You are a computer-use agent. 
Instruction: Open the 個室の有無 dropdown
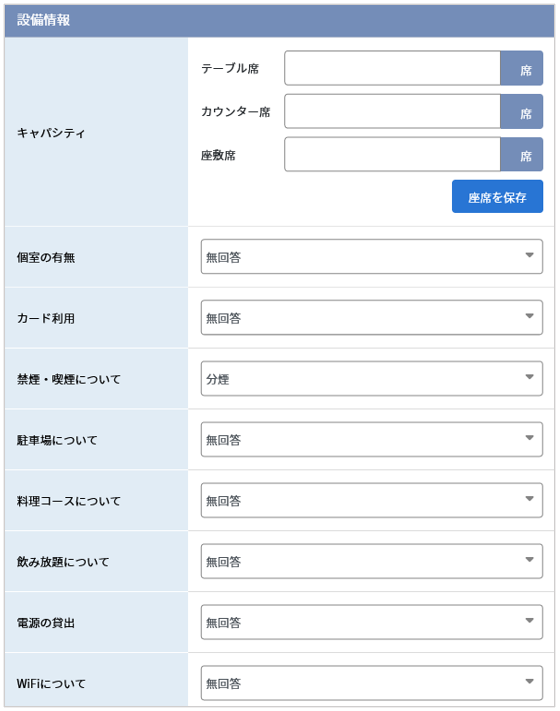[371, 257]
